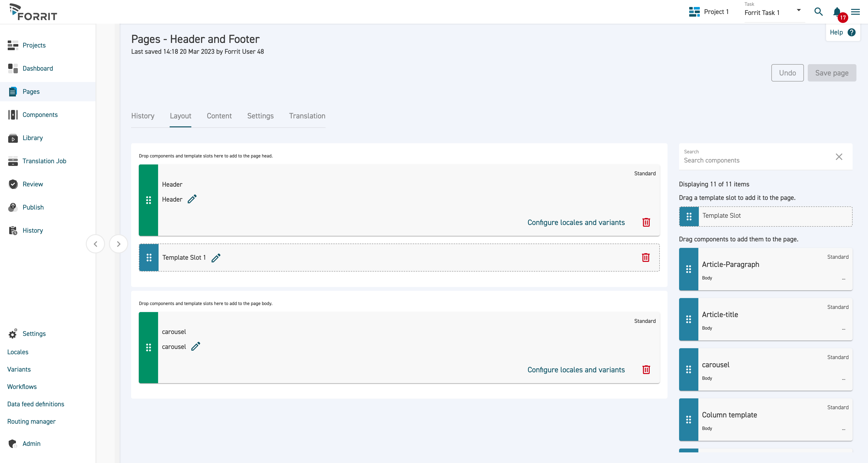
Task: Select the Column template component card
Action: (766, 420)
